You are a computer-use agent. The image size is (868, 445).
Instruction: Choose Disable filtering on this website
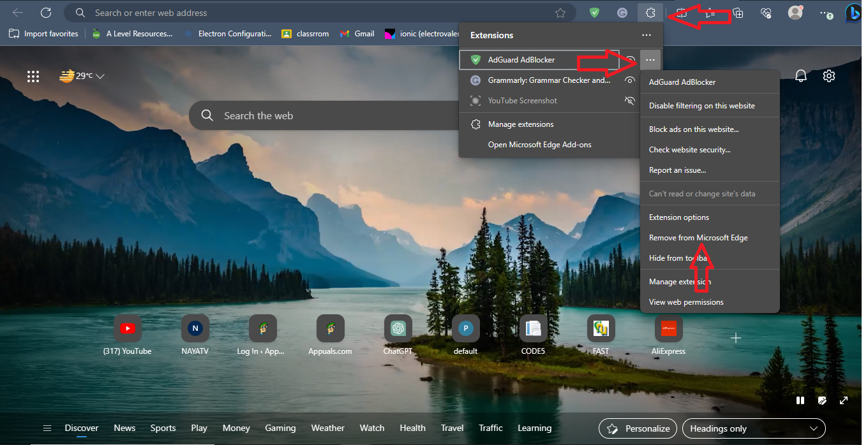point(701,106)
